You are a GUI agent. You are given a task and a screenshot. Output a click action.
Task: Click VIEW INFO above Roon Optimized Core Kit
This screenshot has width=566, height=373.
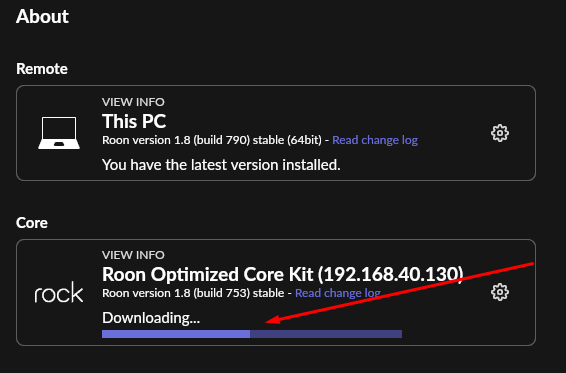click(x=133, y=255)
